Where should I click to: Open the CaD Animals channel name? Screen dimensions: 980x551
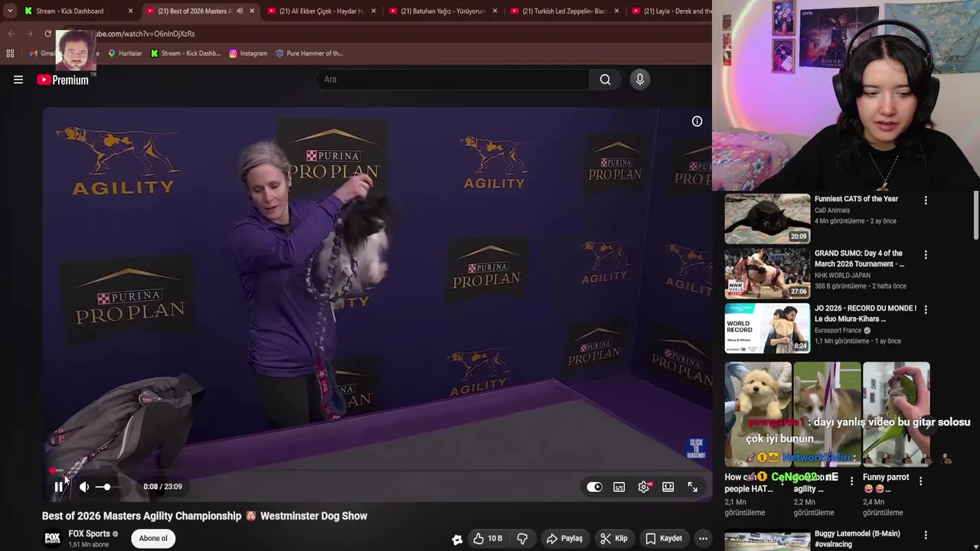point(832,210)
